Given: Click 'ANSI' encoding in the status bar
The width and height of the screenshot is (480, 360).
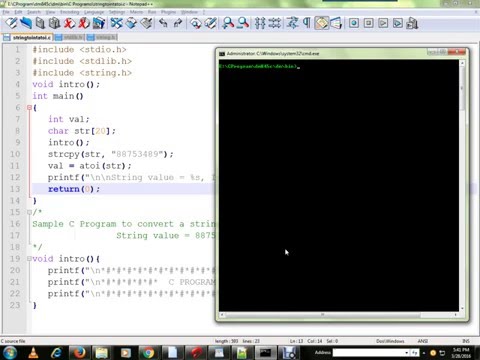Looking at the screenshot, I should 423,341.
